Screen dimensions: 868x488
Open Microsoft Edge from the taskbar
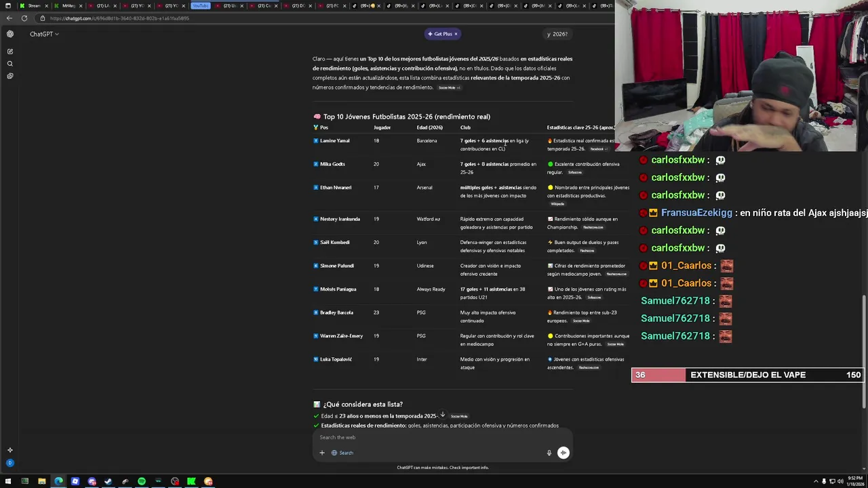(58, 482)
